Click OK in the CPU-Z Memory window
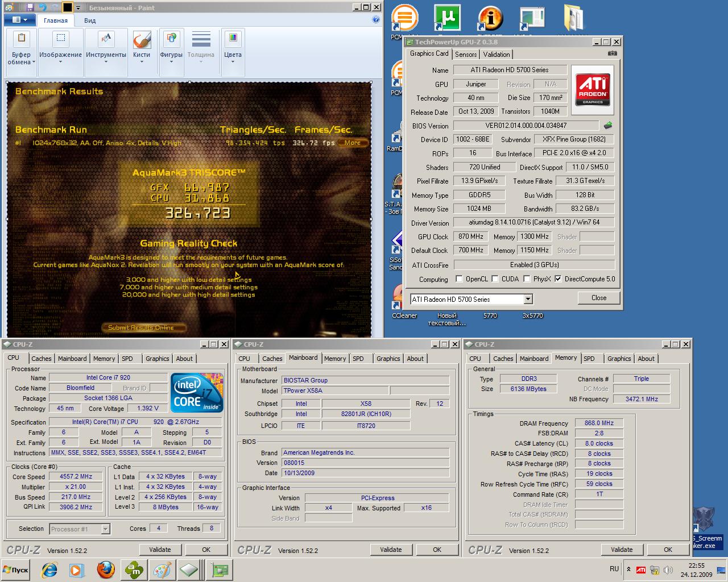The width and height of the screenshot is (728, 582). coord(668,550)
